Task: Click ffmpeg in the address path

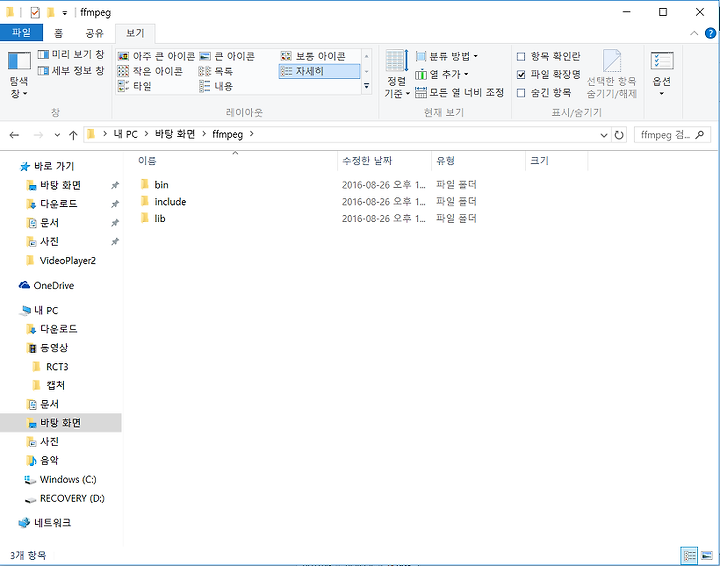Action: (x=227, y=134)
